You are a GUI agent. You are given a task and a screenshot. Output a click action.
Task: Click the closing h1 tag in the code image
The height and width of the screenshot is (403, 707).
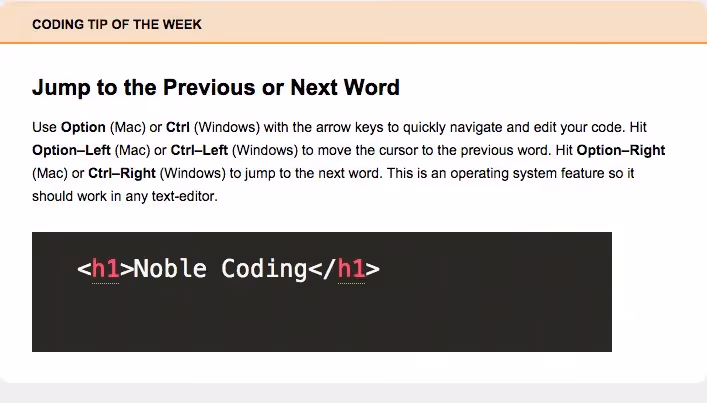point(344,269)
